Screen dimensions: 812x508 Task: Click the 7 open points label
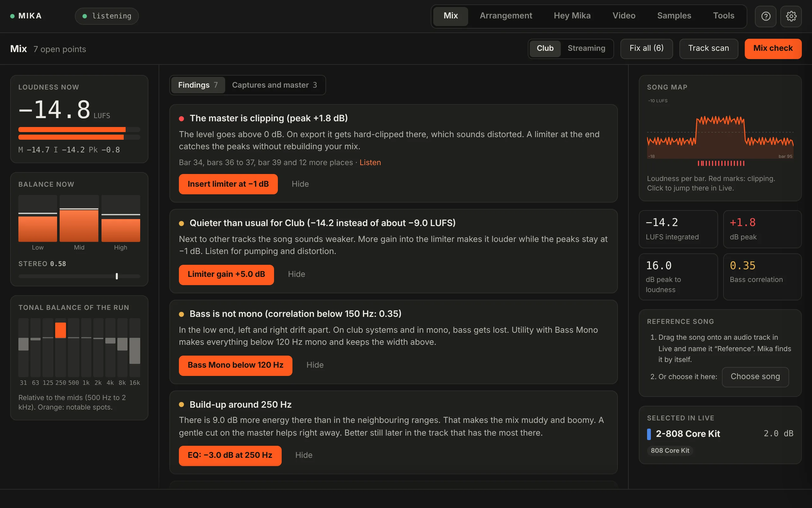coord(60,50)
